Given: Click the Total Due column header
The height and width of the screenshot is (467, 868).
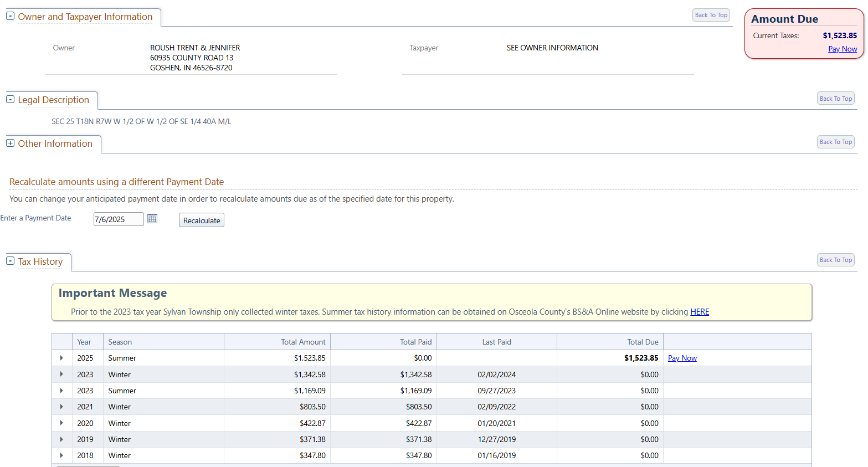Looking at the screenshot, I should (642, 342).
